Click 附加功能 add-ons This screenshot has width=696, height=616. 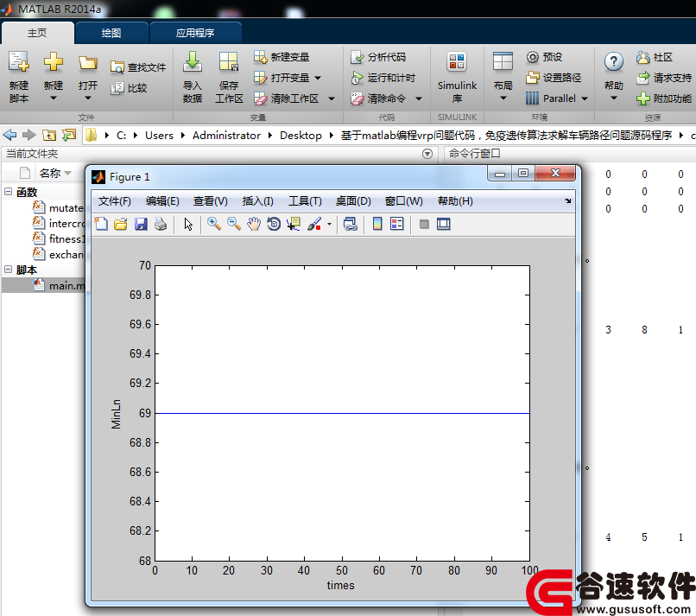click(664, 98)
